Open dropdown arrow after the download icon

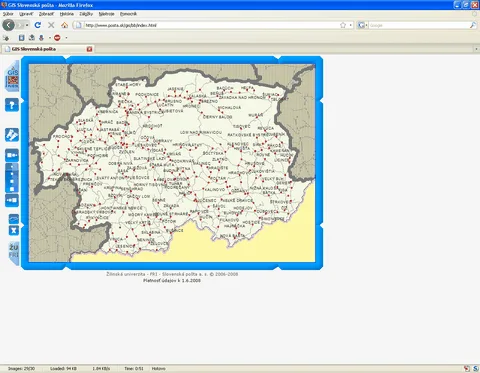tap(50, 38)
